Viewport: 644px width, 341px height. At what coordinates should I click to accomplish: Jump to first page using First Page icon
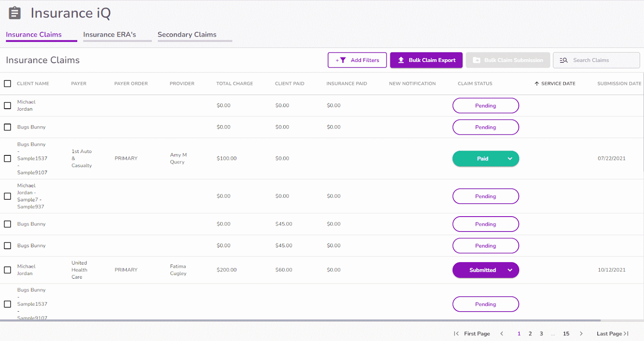pos(456,333)
